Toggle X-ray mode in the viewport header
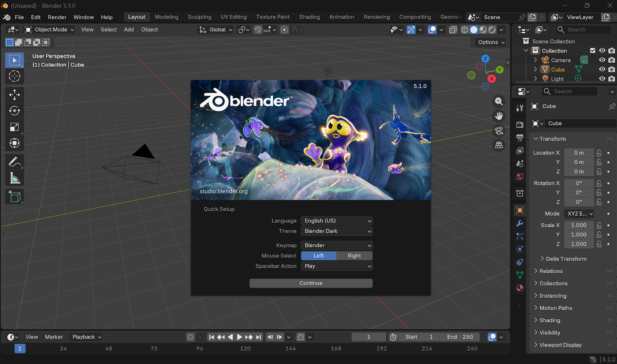Image resolution: width=617 pixels, height=364 pixels. 453,30
